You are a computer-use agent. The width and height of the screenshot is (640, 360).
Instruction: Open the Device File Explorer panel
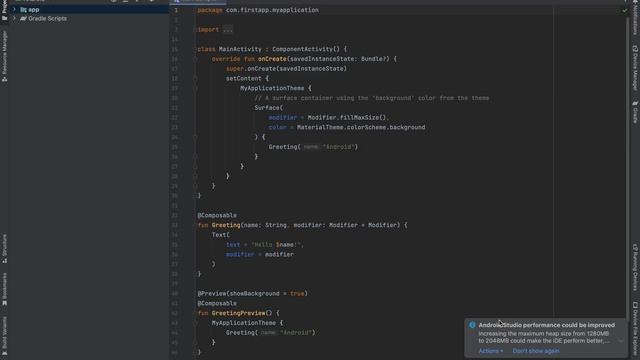[635, 330]
